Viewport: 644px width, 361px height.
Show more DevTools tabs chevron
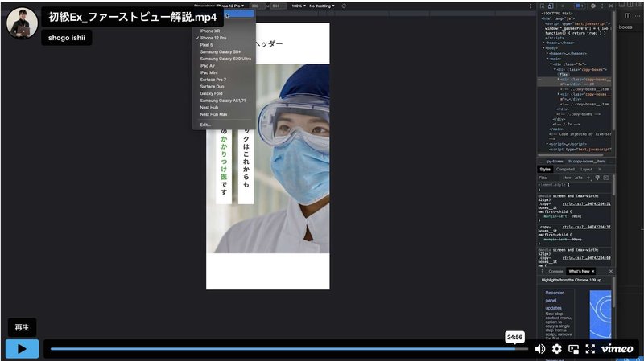pos(563,6)
